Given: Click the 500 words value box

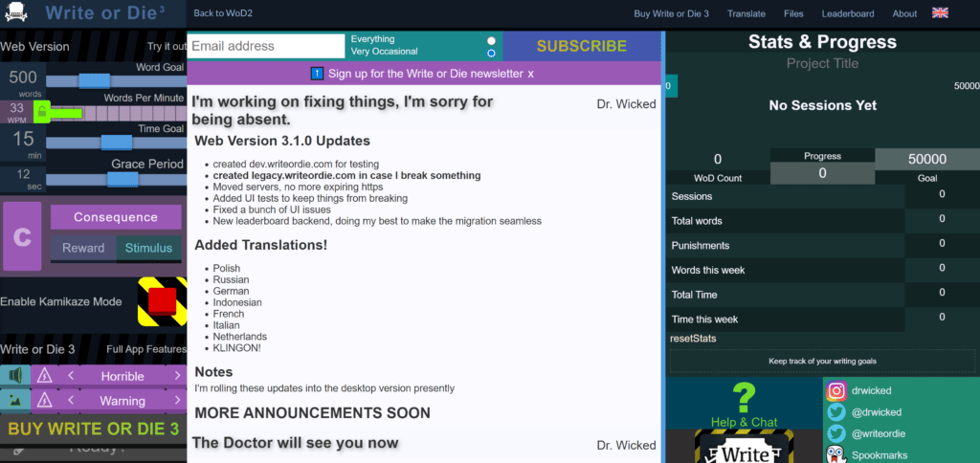Looking at the screenshot, I should click(x=23, y=82).
